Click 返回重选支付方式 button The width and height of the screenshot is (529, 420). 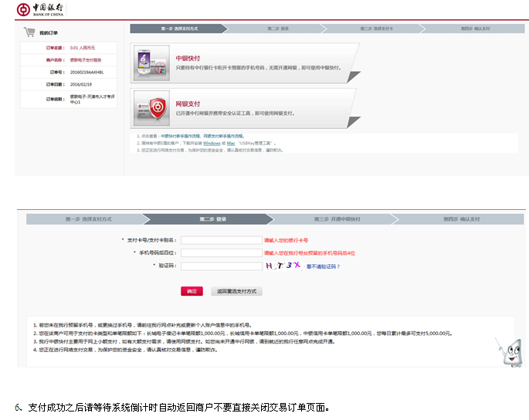pos(236,291)
